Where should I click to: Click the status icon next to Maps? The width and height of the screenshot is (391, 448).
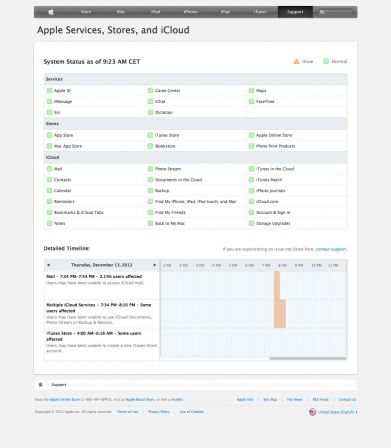coord(251,91)
